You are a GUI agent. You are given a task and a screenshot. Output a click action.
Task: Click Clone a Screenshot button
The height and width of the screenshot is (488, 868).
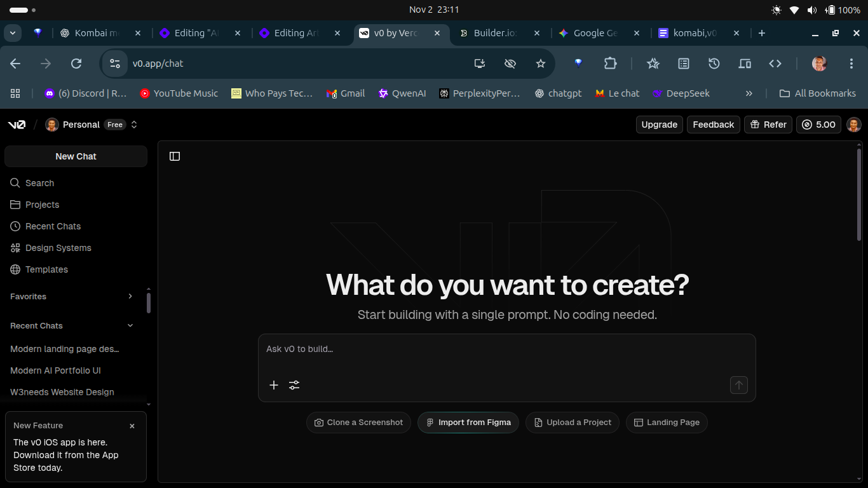pyautogui.click(x=359, y=423)
